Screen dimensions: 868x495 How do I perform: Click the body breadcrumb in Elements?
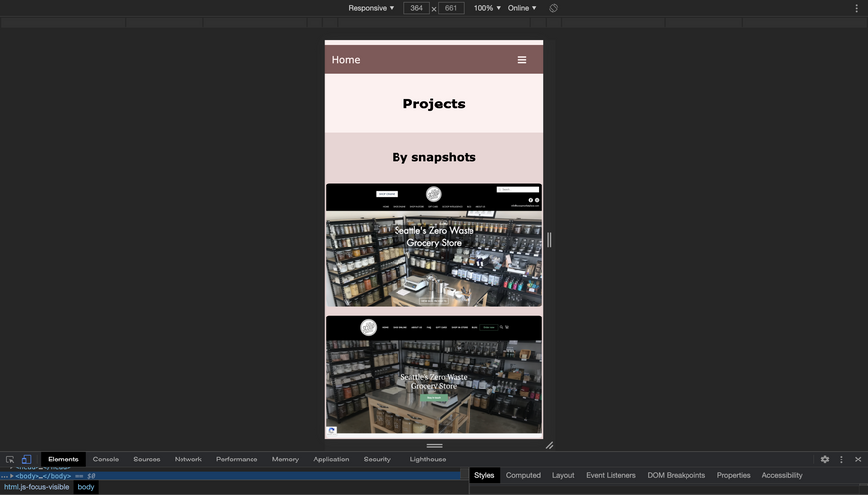point(86,487)
